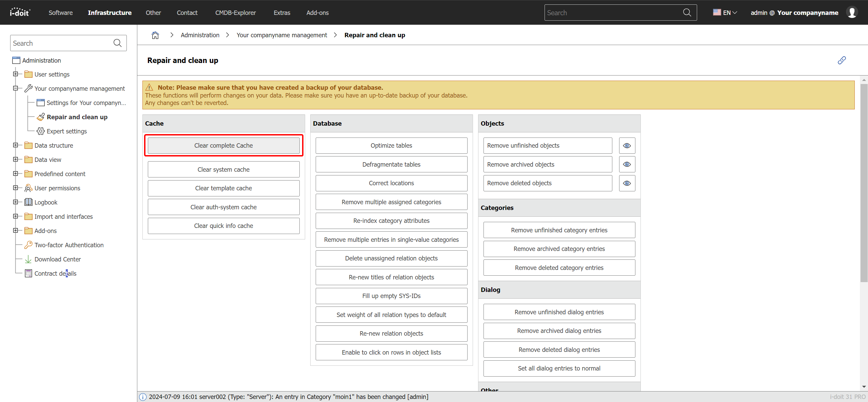Click the user avatar icon
The image size is (868, 402).
pos(852,13)
